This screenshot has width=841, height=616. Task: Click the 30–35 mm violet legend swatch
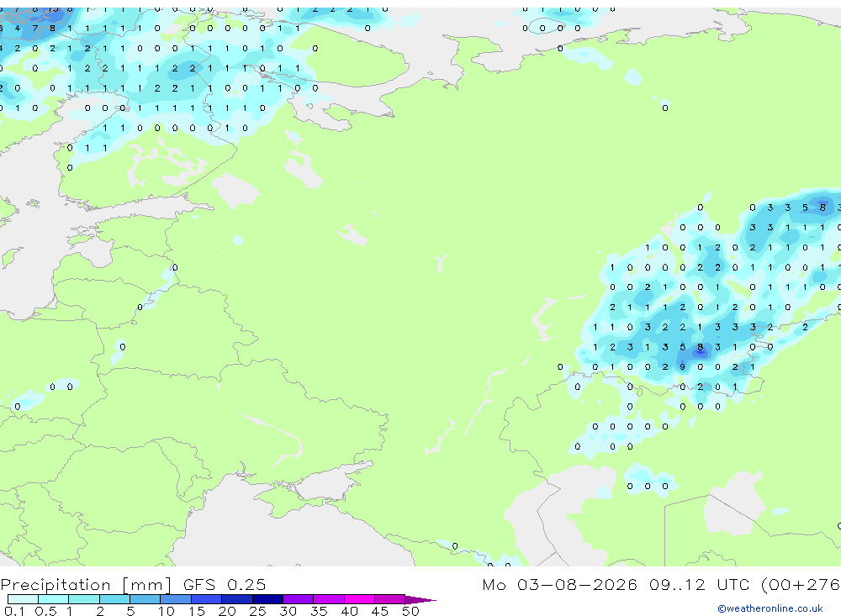(299, 599)
